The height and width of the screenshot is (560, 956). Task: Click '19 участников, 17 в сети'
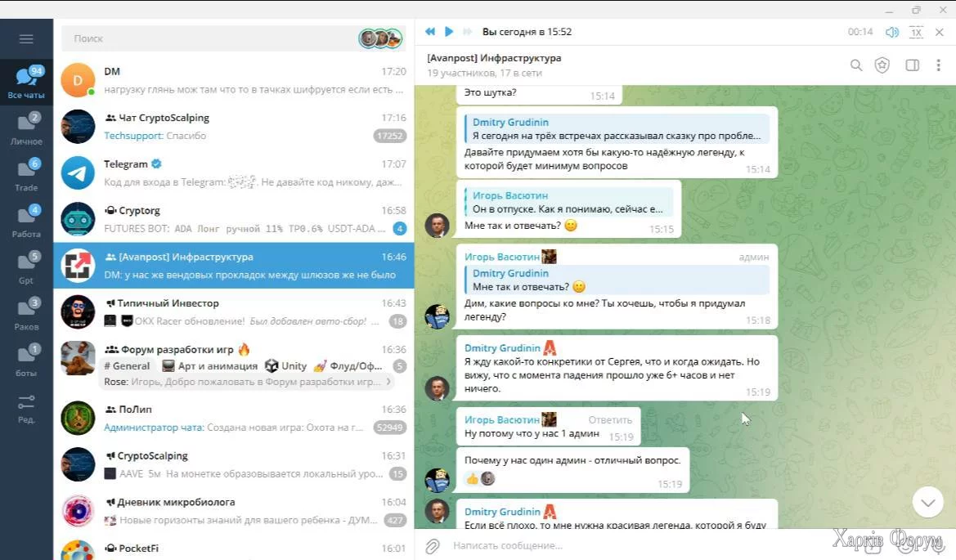[x=484, y=73]
